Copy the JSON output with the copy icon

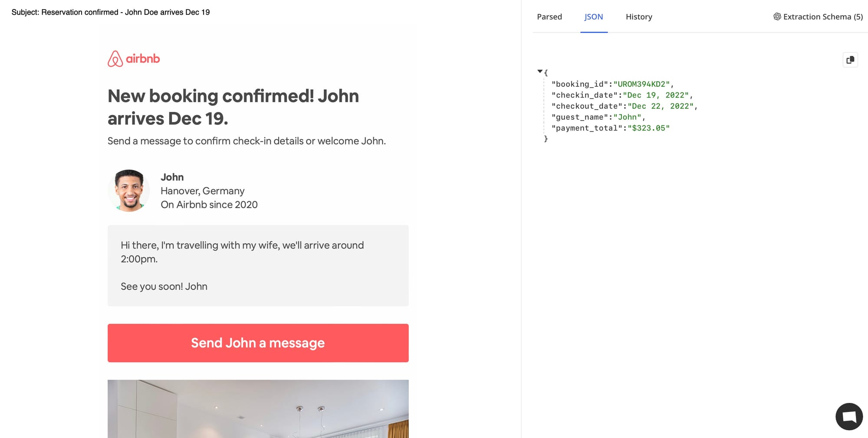850,60
